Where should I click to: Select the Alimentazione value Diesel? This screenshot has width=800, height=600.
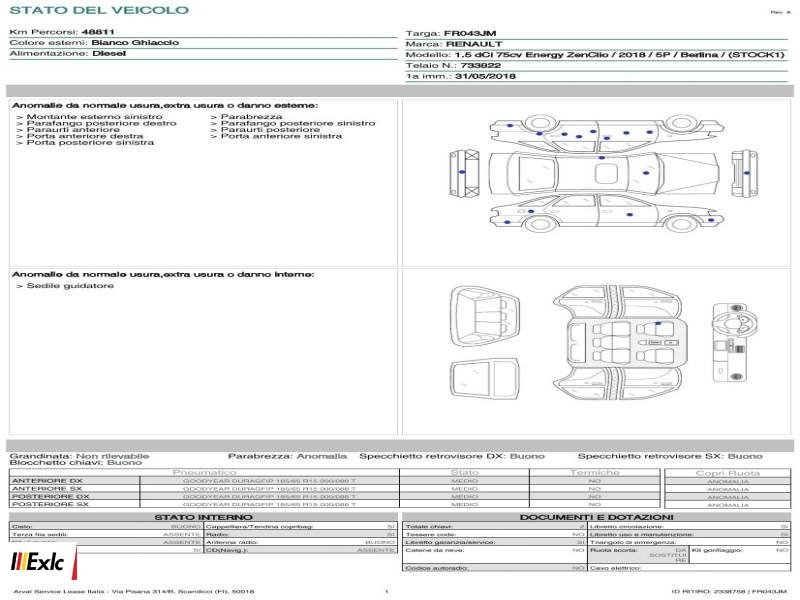109,53
